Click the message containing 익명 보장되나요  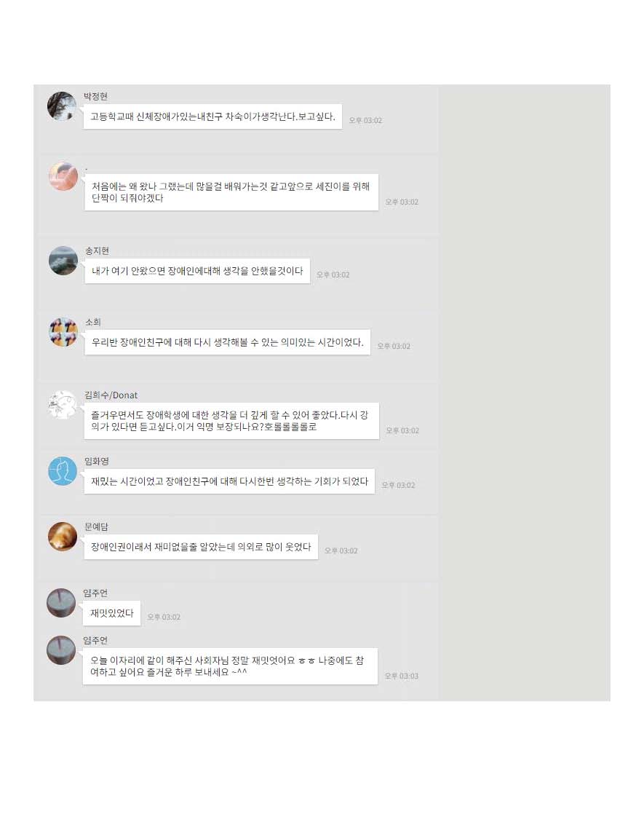[231, 421]
